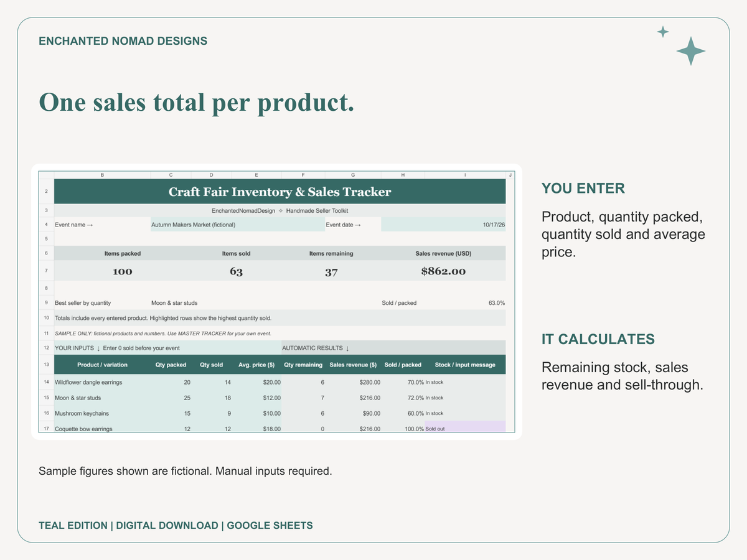Click the 'Event name →' label cell

pos(103,225)
